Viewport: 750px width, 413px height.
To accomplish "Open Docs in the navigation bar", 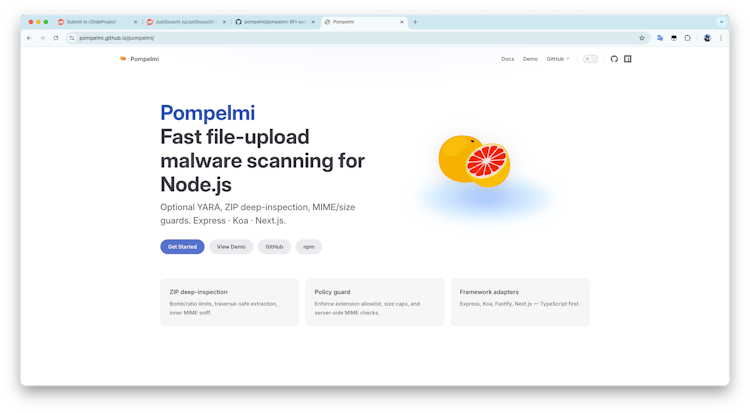I will 507,59.
